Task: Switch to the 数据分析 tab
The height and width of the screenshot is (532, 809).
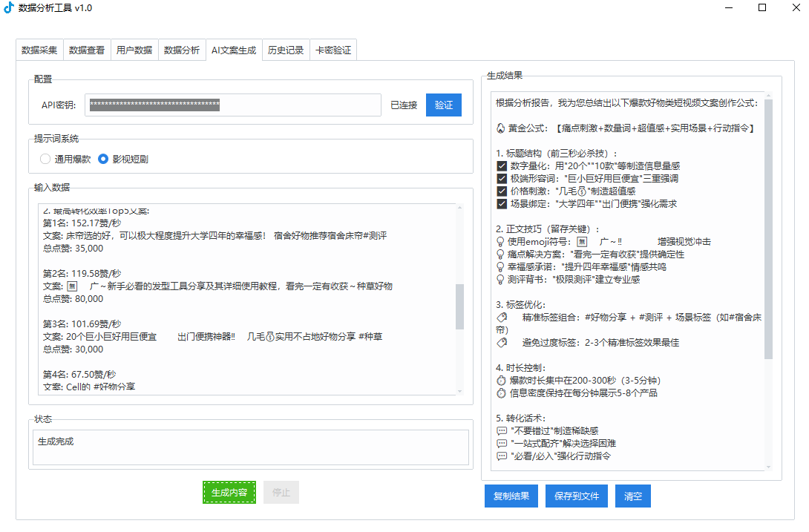Action: [182, 50]
